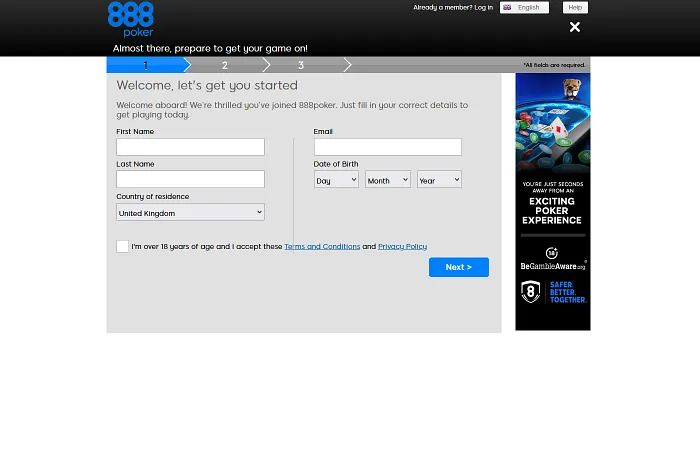
Task: Click the poker table banner image
Action: tap(553, 124)
